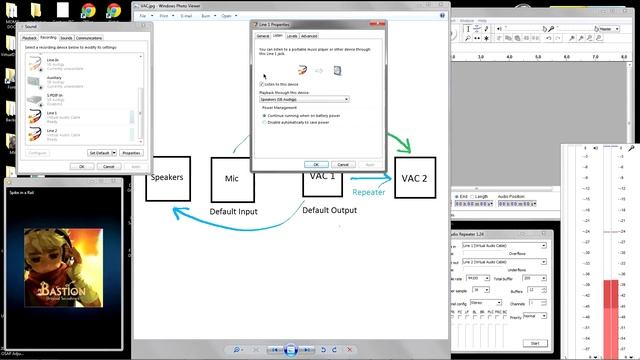Click Audacity's cut toolbar icon
Image resolution: width=640 pixels, height=360 pixels.
pos(499,38)
